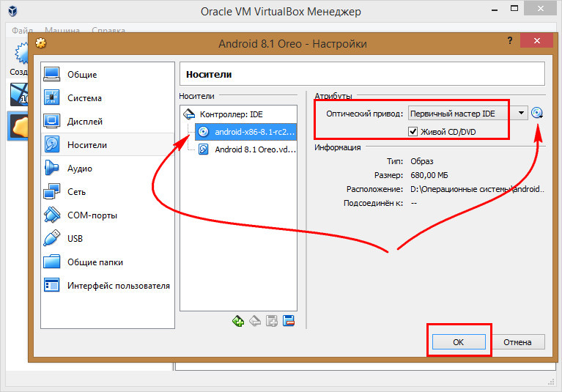Click the size value 680,00 МБ
Screen dimensions: 562x392
[x=429, y=175]
